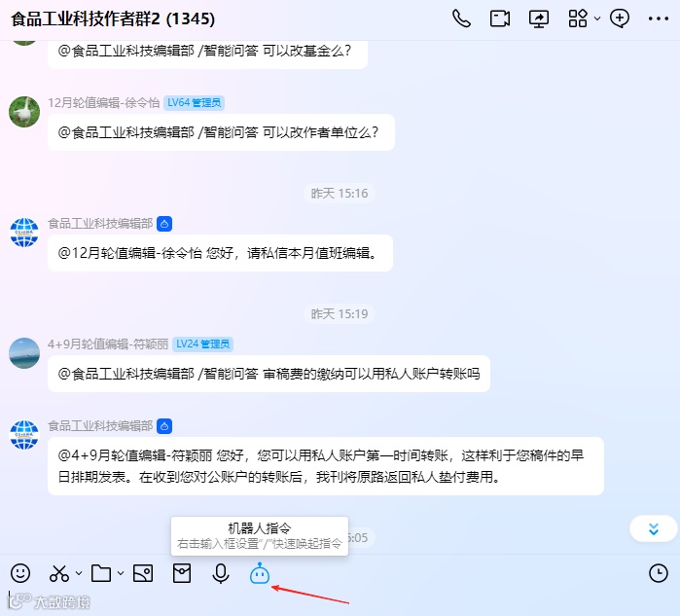Click the add-chat plus bubble icon
Viewport: 680px width, 616px height.
(x=620, y=18)
